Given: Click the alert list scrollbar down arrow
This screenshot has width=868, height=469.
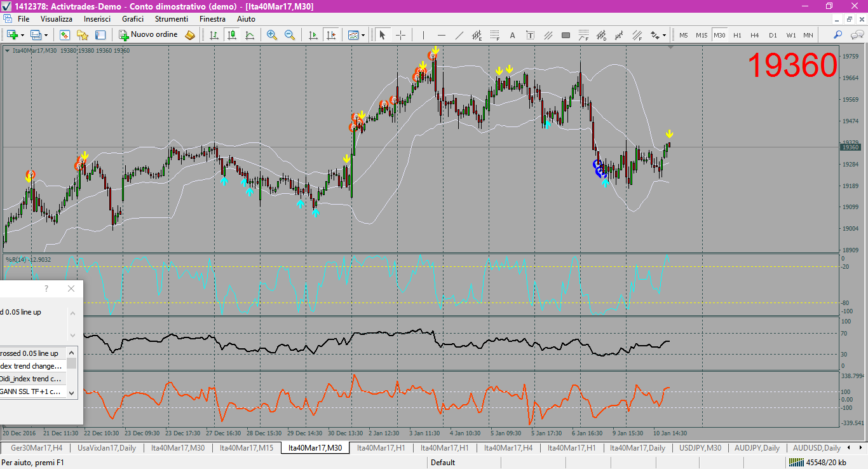Looking at the screenshot, I should (72, 393).
